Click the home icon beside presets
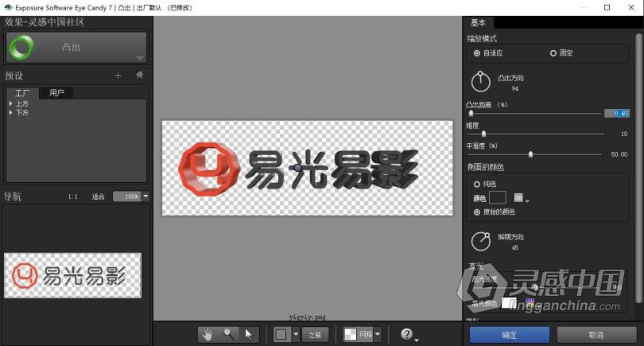The height and width of the screenshot is (346, 644). [140, 76]
